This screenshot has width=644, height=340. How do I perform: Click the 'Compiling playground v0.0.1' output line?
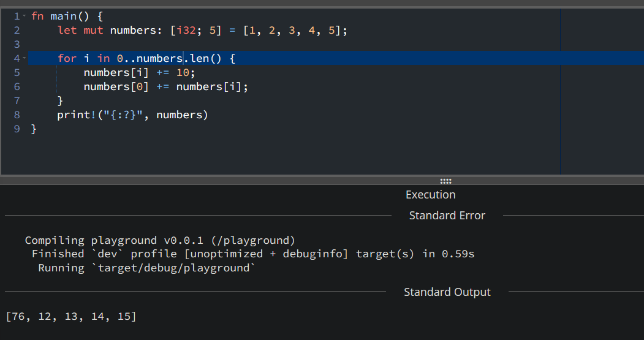click(x=160, y=240)
